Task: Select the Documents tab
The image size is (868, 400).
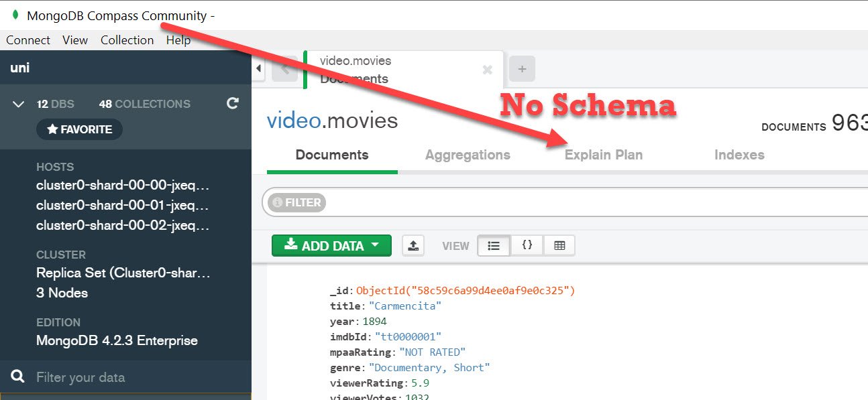Action: point(332,155)
